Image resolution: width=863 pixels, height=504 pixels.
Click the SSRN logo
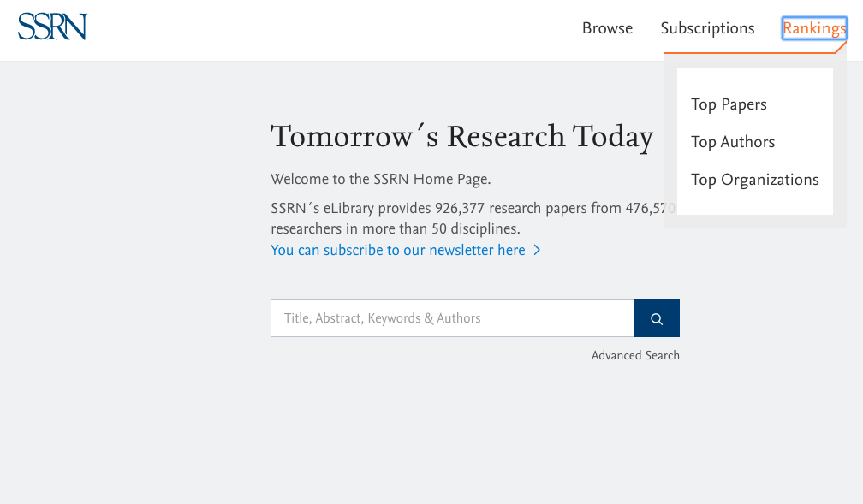tap(52, 27)
